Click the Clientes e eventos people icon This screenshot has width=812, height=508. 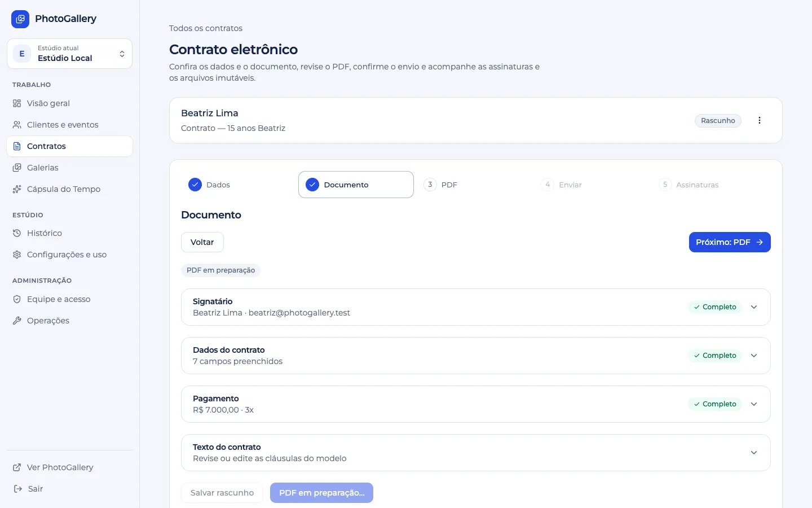click(x=17, y=125)
